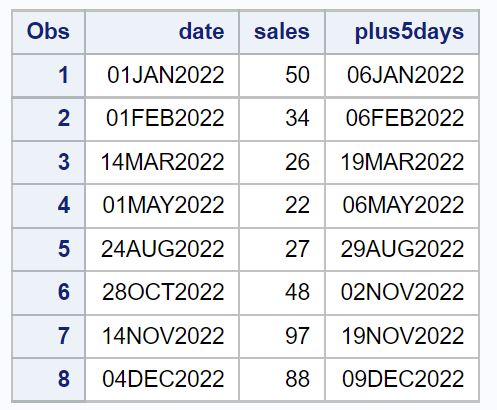The image size is (497, 410).
Task: Select the 01MAY2022 date cell
Action: 162,206
